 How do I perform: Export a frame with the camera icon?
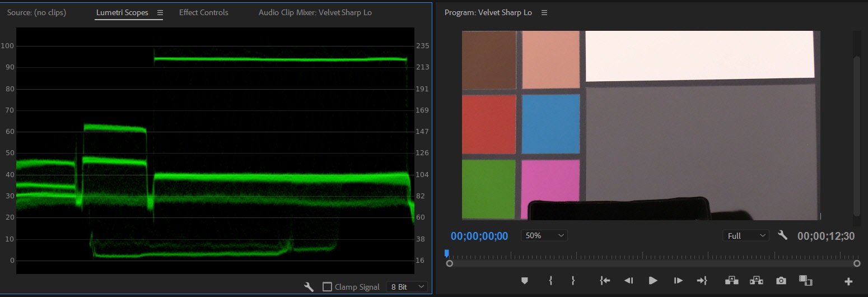pos(781,281)
